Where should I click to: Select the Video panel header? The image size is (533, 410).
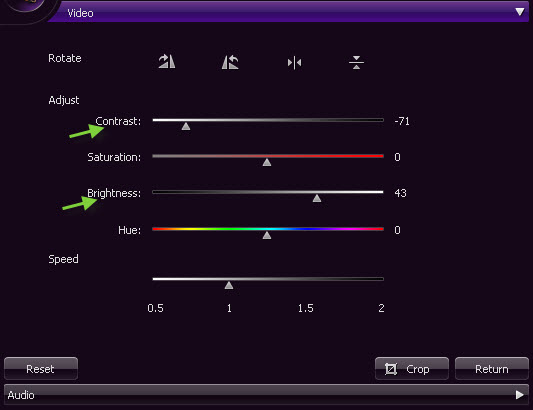point(288,12)
